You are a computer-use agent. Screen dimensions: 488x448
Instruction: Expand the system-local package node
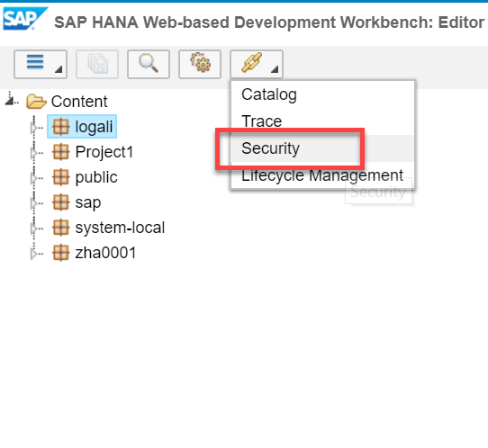pyautogui.click(x=33, y=228)
